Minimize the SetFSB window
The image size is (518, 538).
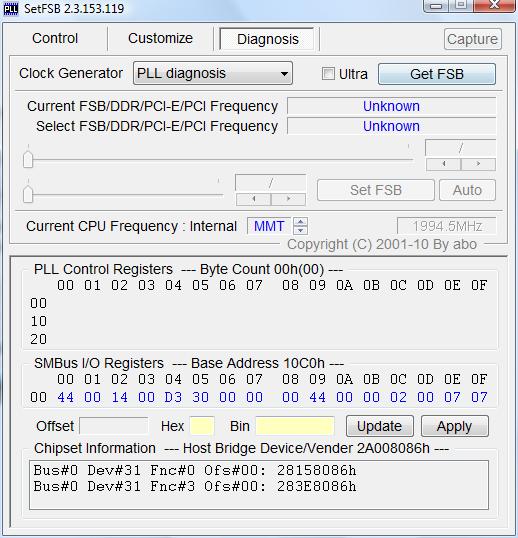coord(436,6)
